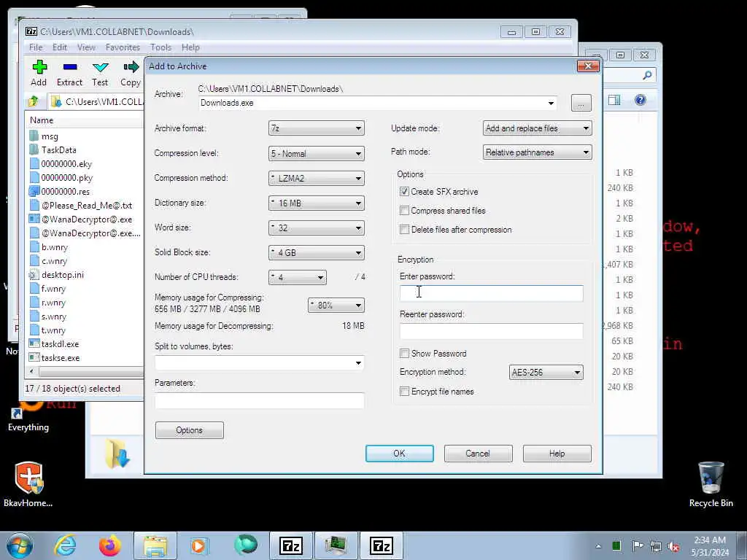Click the Test toolbar icon
The width and height of the screenshot is (747, 560).
(100, 73)
